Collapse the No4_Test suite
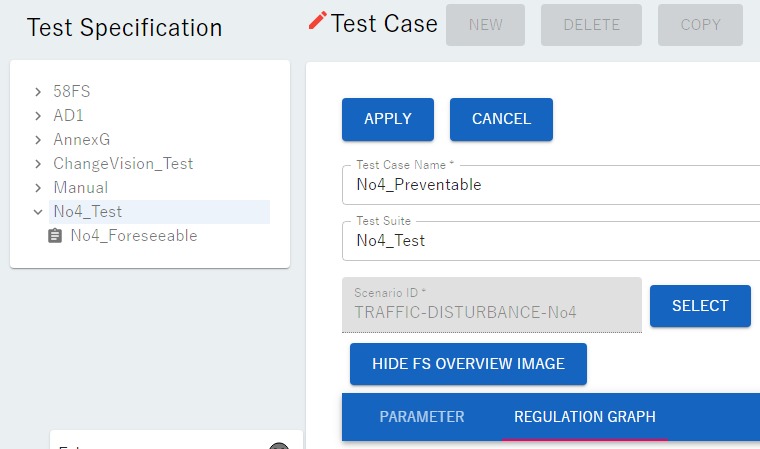Viewport: 760px width, 449px height. (38, 212)
